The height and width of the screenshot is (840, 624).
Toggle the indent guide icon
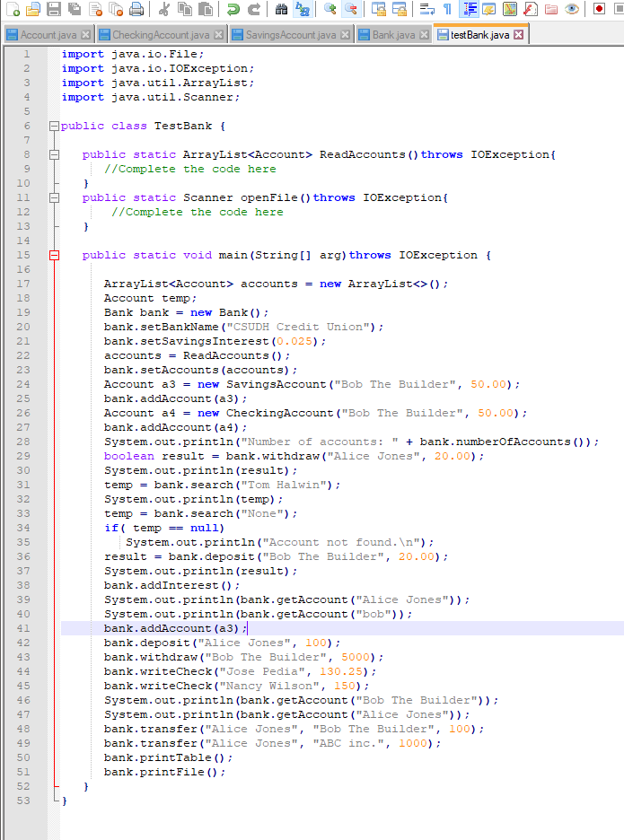pos(470,9)
